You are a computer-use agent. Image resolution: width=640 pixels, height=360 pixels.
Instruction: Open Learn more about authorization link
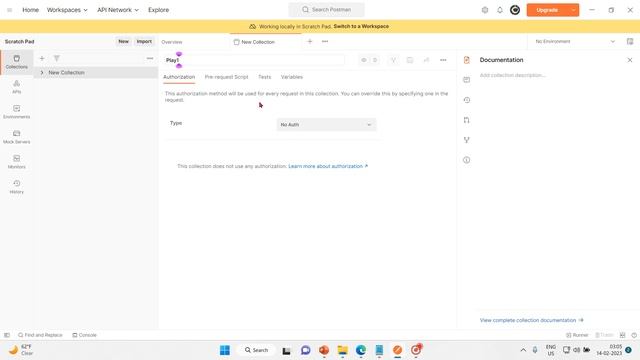(328, 166)
